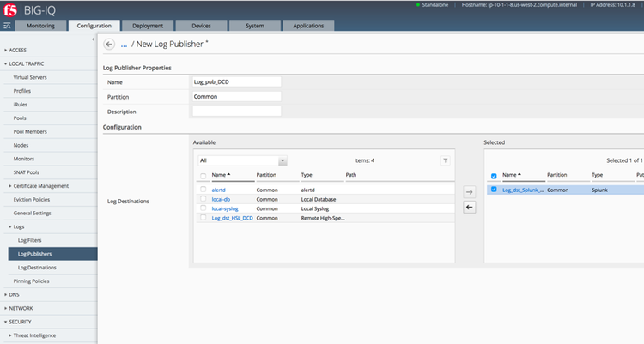Click the F5 logo in the header

pos(9,10)
